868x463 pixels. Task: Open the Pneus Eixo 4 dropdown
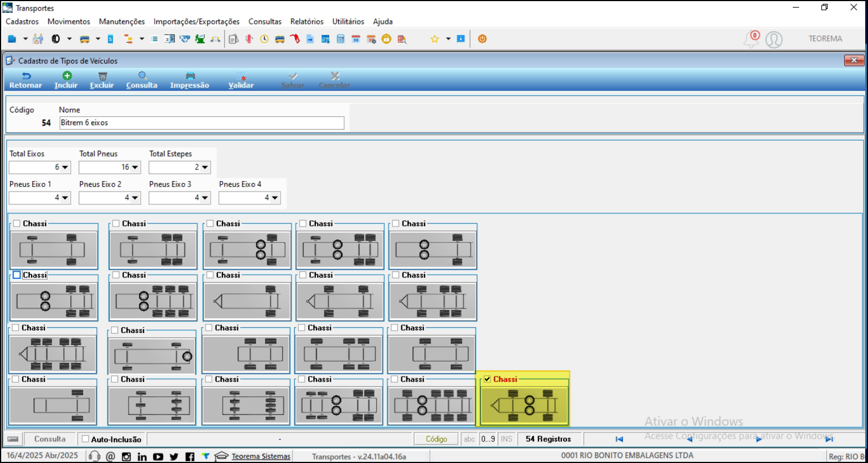(274, 198)
